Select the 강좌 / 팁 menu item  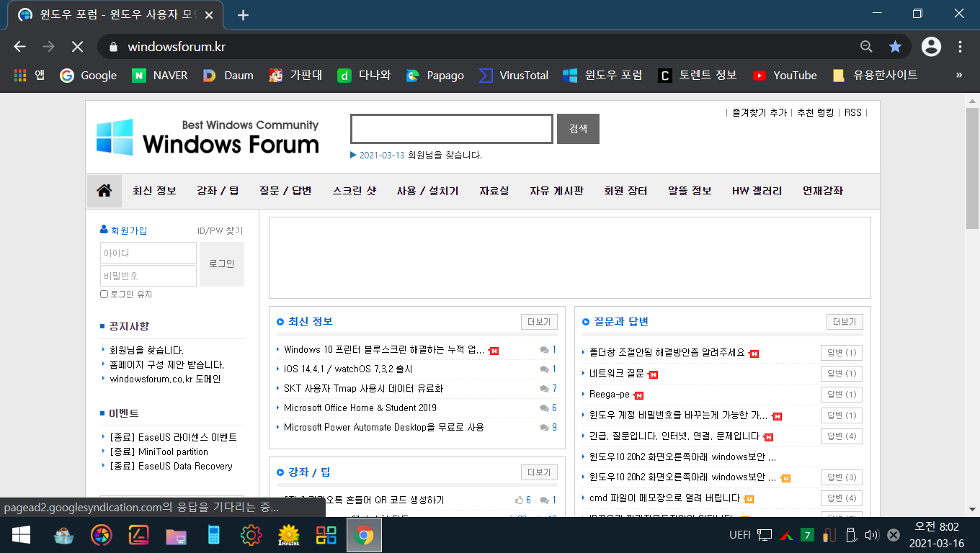(x=218, y=191)
